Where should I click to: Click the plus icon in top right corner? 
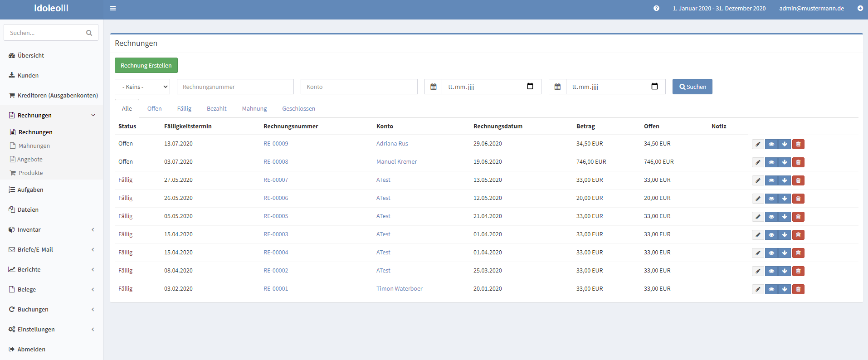(860, 8)
